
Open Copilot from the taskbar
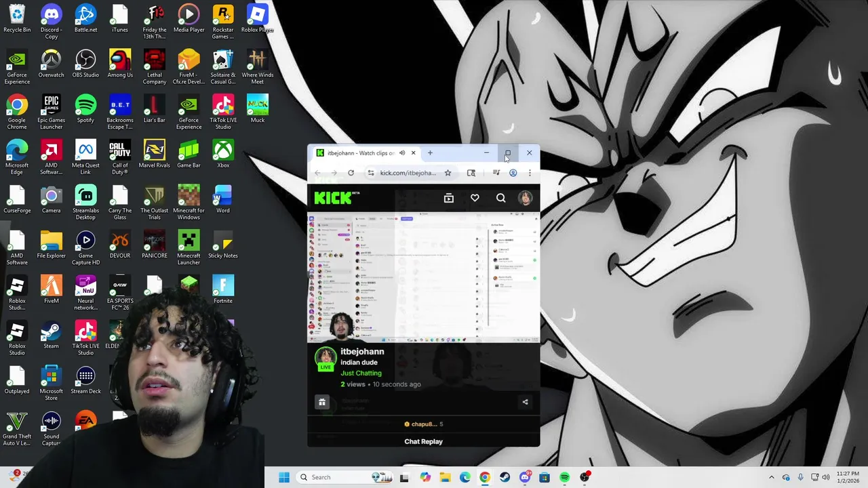click(425, 477)
